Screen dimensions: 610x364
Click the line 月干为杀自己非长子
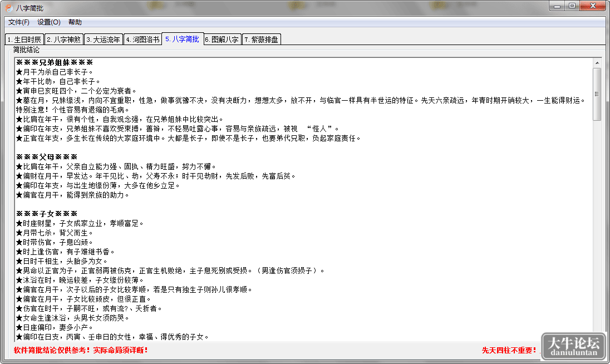point(55,72)
